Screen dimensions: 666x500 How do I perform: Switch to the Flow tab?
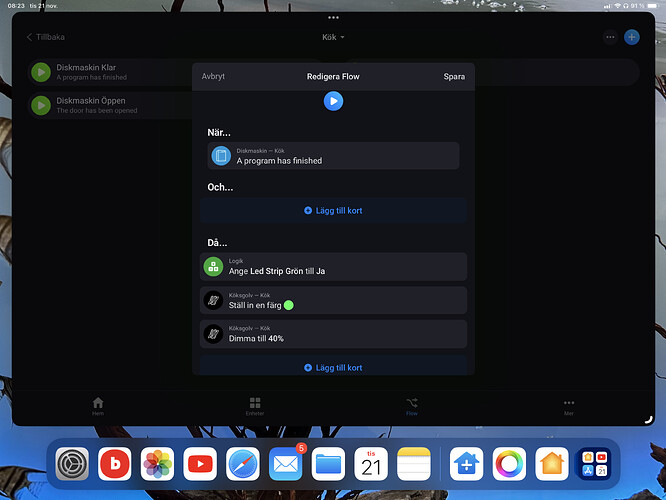412,406
